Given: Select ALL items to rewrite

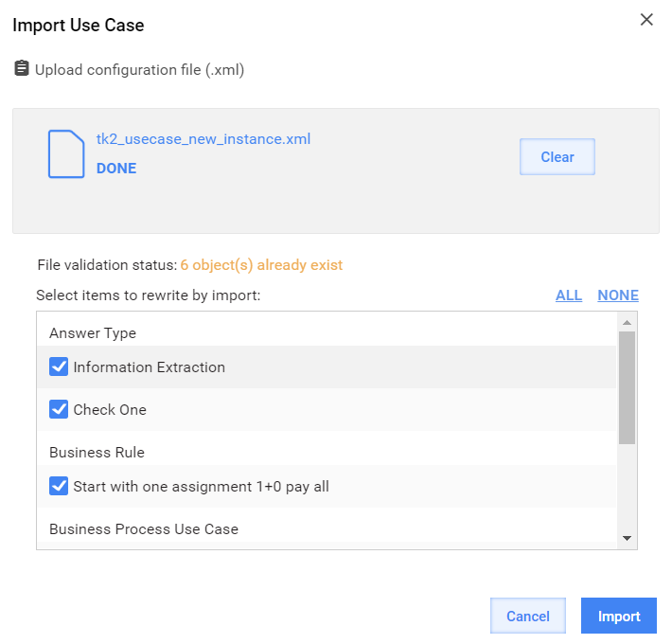Looking at the screenshot, I should (569, 295).
